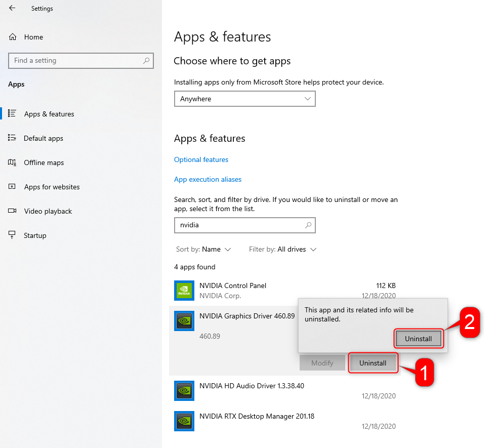Viewport: 494px width, 448px height.
Task: Select NVIDIA RTX Desktop Manager 201.18 entry
Action: coord(285,421)
